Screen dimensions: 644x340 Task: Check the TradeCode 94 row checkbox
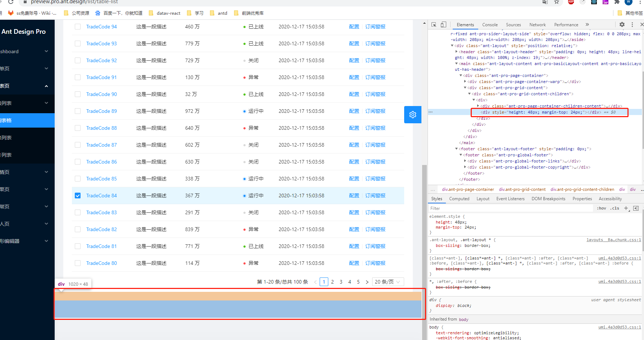(78, 27)
